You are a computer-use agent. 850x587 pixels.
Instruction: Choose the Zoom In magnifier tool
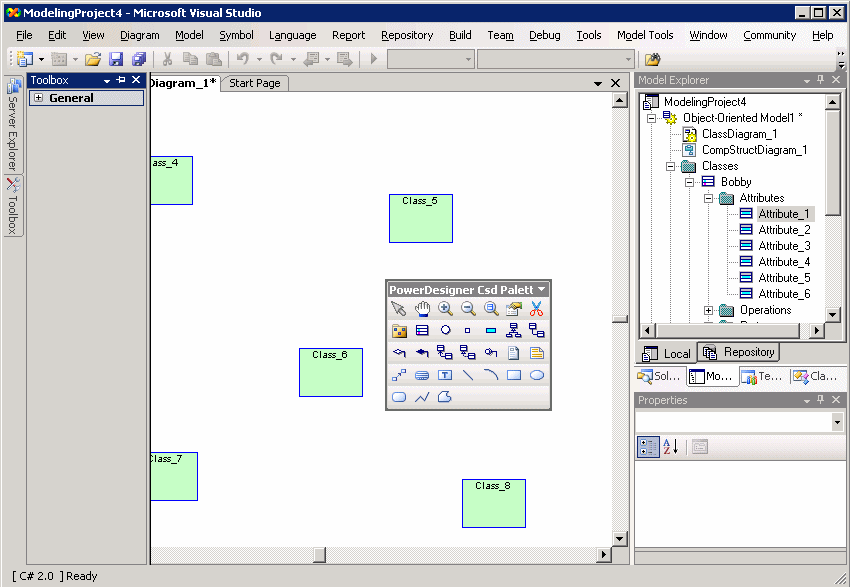(446, 309)
